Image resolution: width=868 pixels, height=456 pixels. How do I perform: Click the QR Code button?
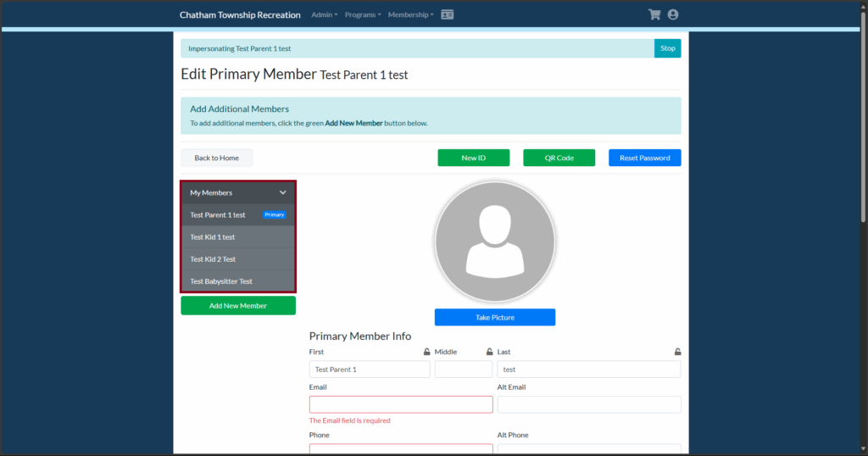(x=559, y=158)
